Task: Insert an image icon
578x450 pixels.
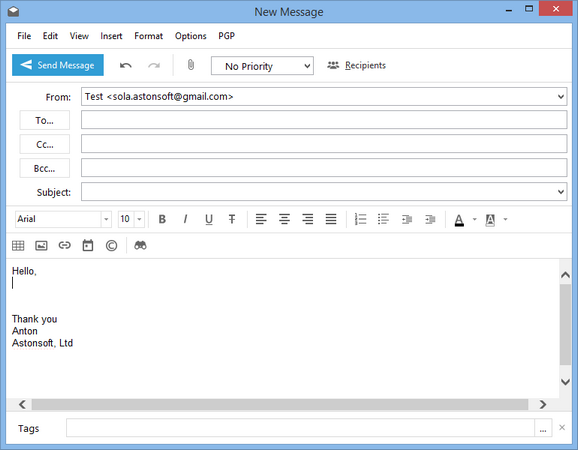Action: coord(41,245)
